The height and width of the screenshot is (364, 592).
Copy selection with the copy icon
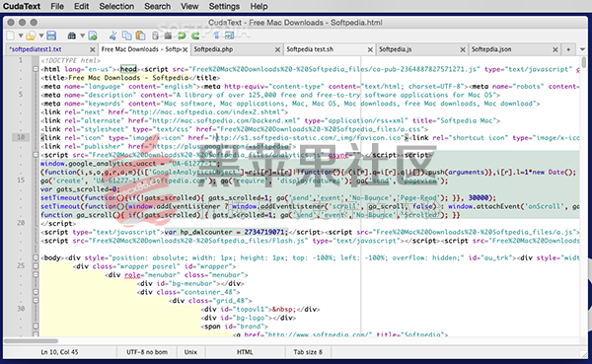click(x=127, y=36)
